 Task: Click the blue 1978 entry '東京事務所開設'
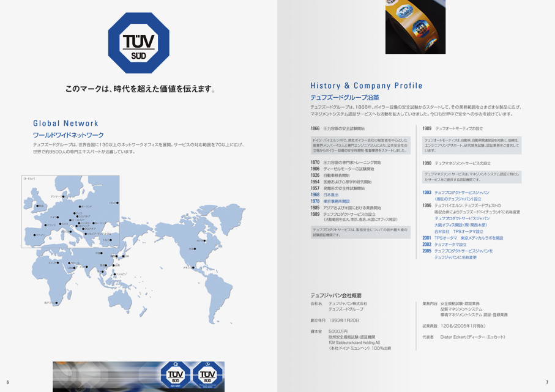[337, 201]
